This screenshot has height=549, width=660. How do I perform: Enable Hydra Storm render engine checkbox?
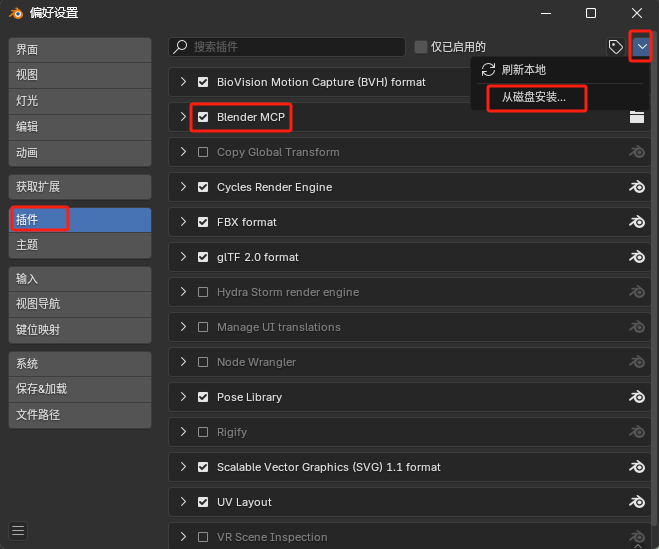pyautogui.click(x=203, y=292)
